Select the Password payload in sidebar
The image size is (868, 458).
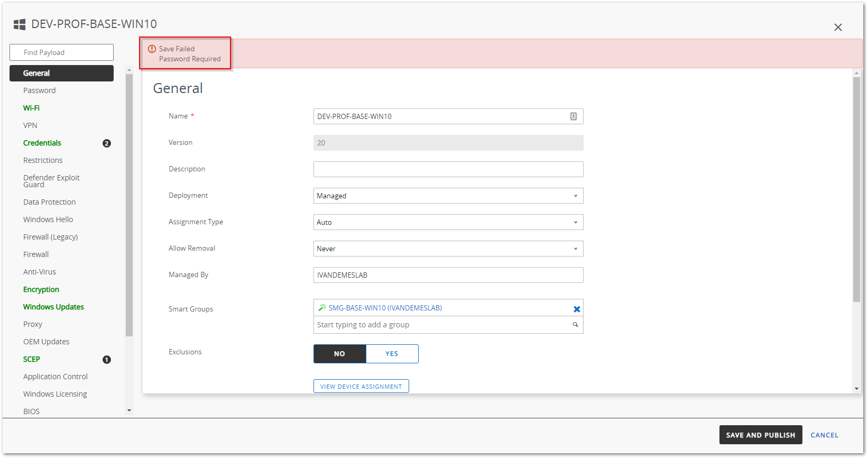click(39, 90)
